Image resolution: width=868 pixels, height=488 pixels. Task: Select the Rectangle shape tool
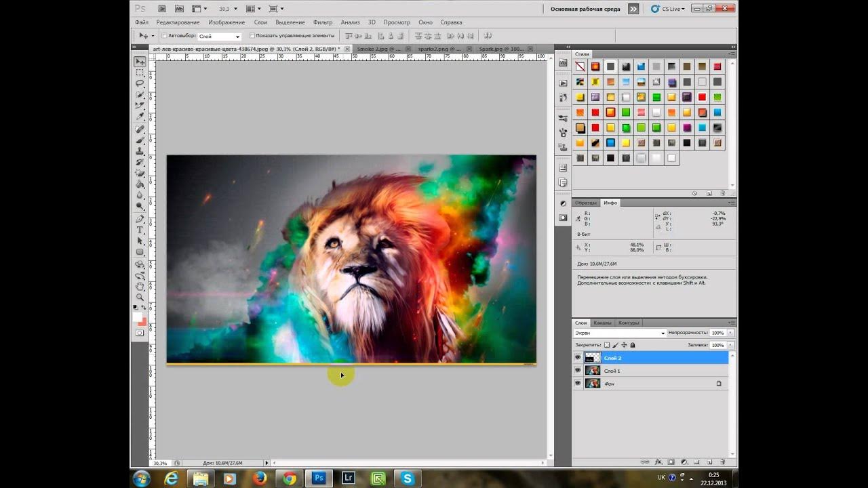140,251
